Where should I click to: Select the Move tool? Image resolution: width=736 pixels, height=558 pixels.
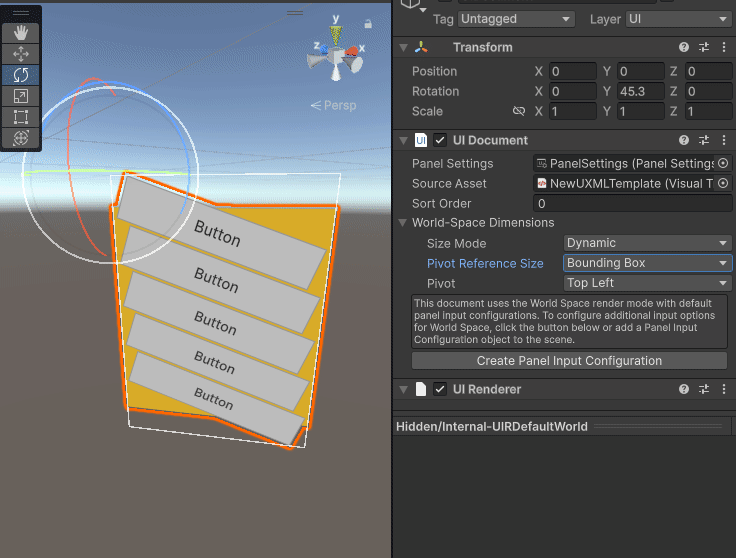21,54
